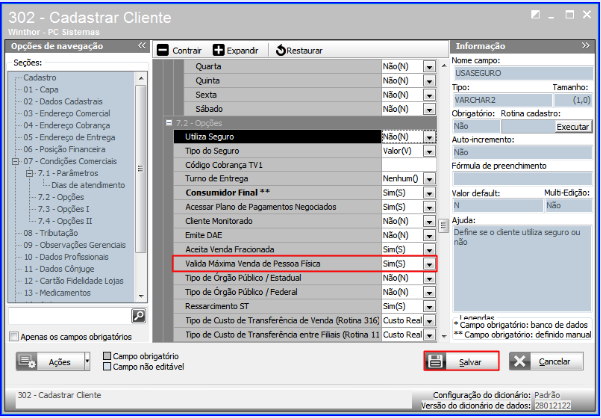Select 04 - Endereço Cobrança section

pos(67,125)
